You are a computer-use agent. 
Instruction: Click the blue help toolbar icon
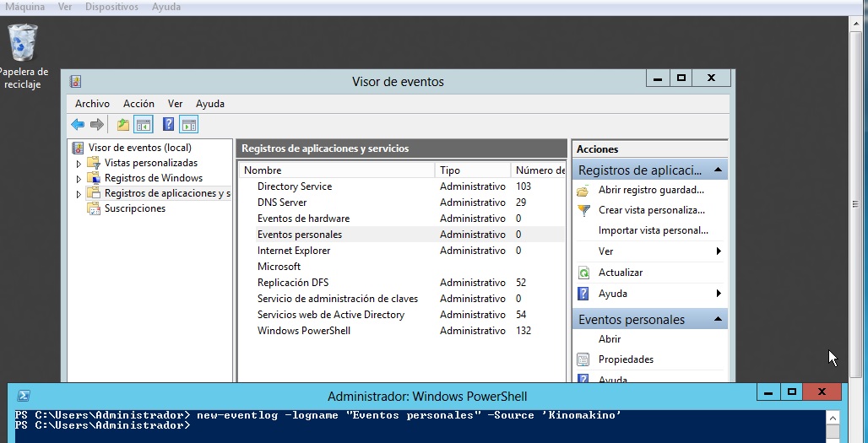(x=168, y=125)
